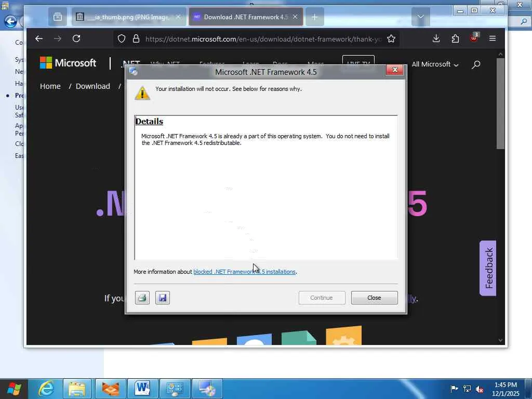Open the extensions puzzle icon
532x399 pixels.
455,38
